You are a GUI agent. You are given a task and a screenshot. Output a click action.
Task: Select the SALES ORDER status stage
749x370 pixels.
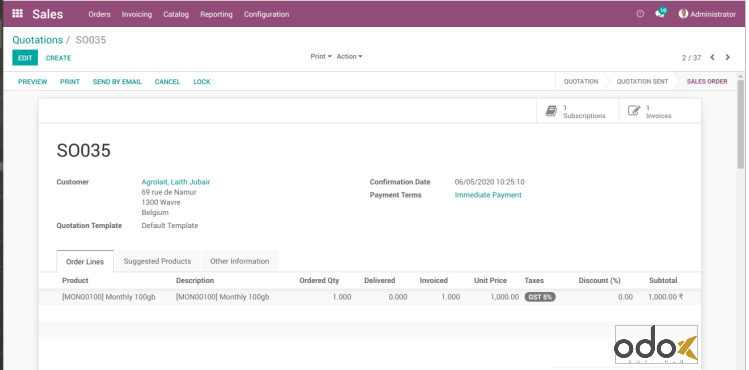707,82
